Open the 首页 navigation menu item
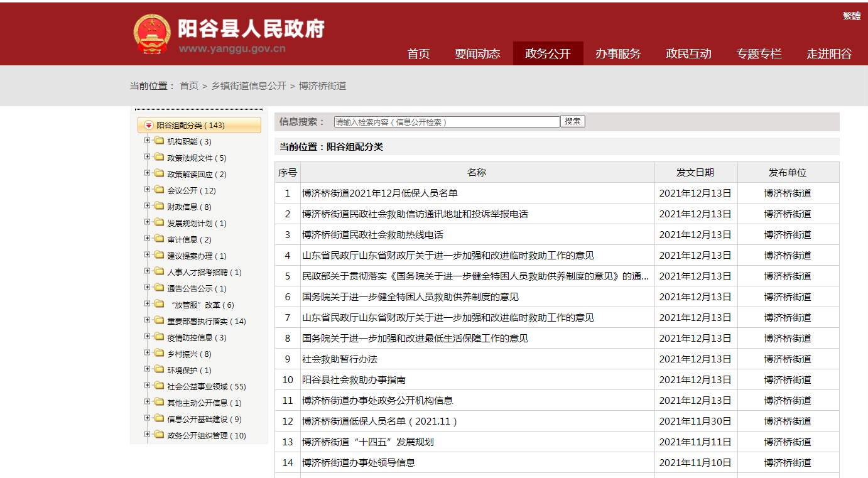Viewport: 868px width, 478px height. [418, 53]
